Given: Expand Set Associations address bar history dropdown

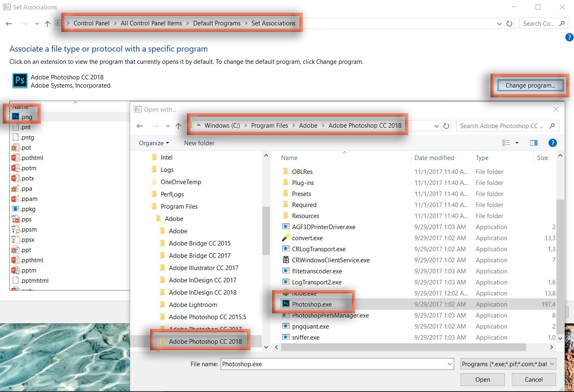Looking at the screenshot, I should (500, 24).
